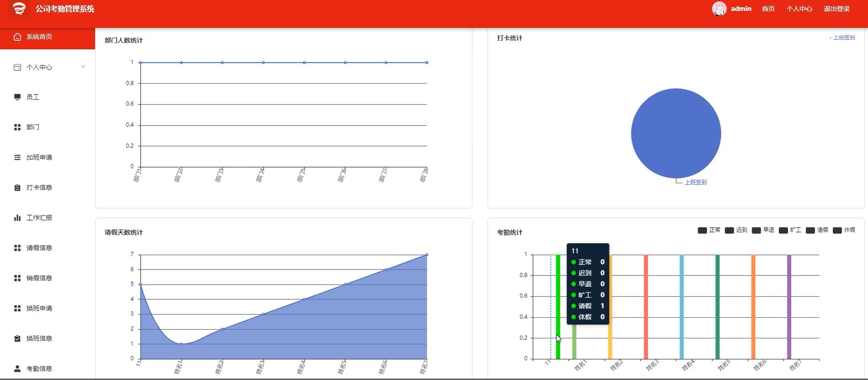Toggle 旷工 legend in 考勤统计 chart

pyautogui.click(x=790, y=230)
